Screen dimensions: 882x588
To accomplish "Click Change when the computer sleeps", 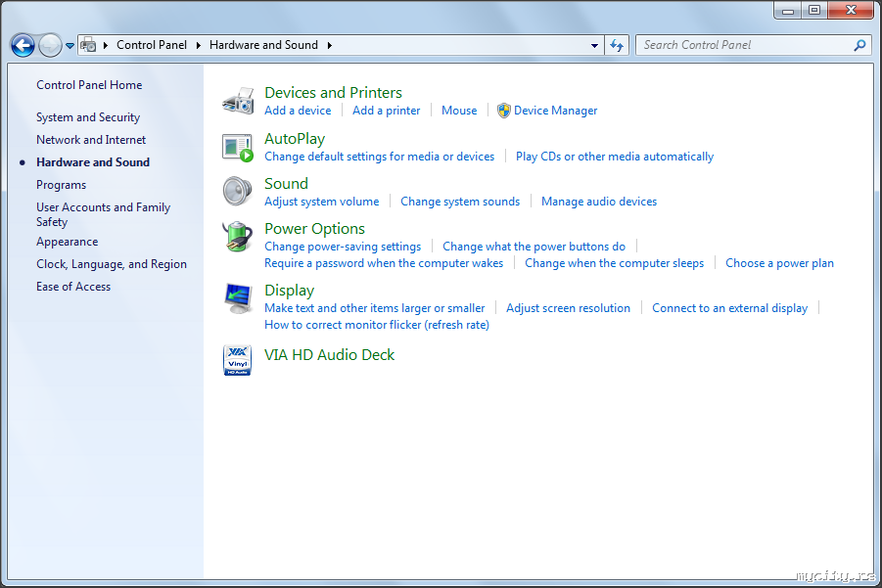I will tap(614, 263).
